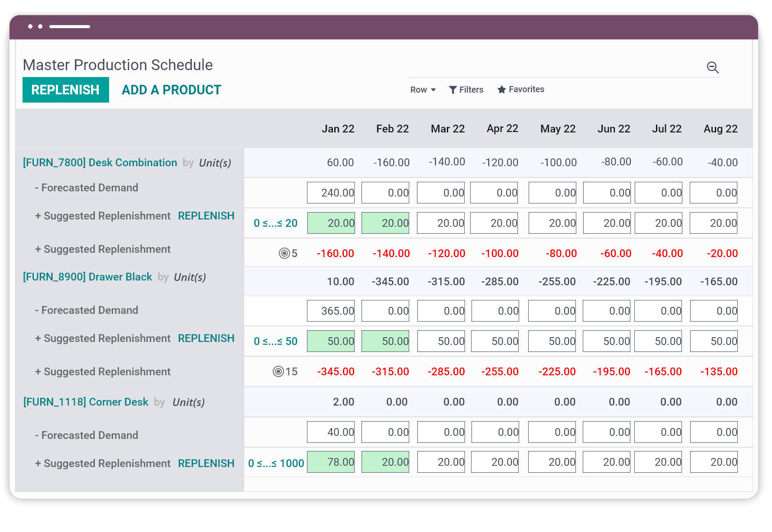The image size is (772, 532).
Task: Open the Row dropdown
Action: 423,90
